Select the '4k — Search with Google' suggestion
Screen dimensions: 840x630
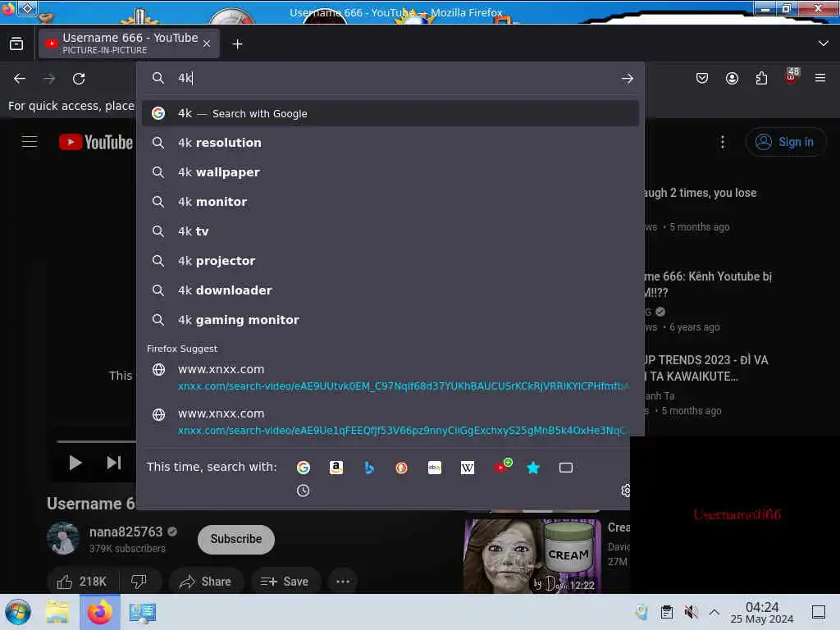point(390,113)
